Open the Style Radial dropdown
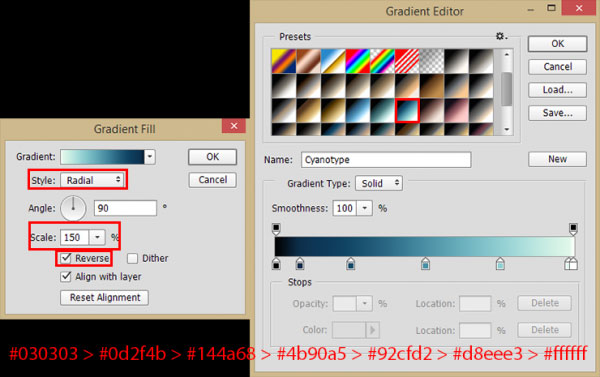This screenshot has width=600, height=377. point(92,180)
